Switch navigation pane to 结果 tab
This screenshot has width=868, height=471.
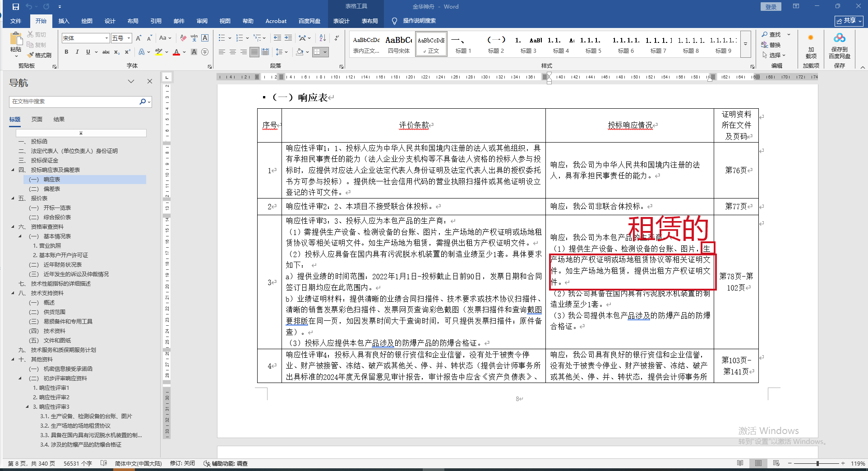[59, 120]
